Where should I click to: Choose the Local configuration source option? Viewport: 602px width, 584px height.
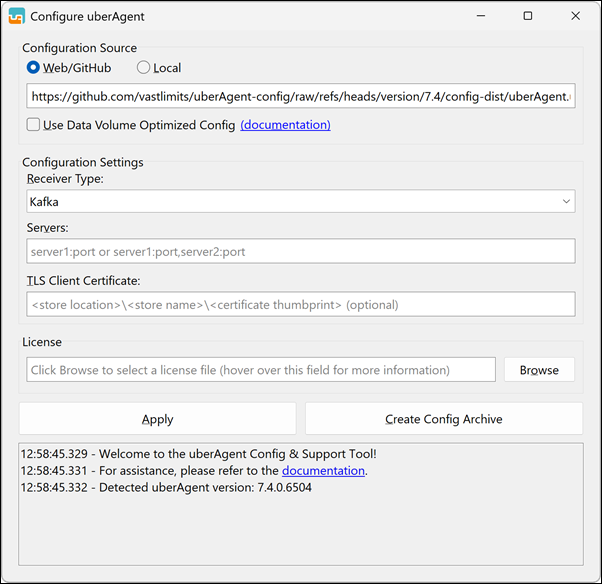143,68
